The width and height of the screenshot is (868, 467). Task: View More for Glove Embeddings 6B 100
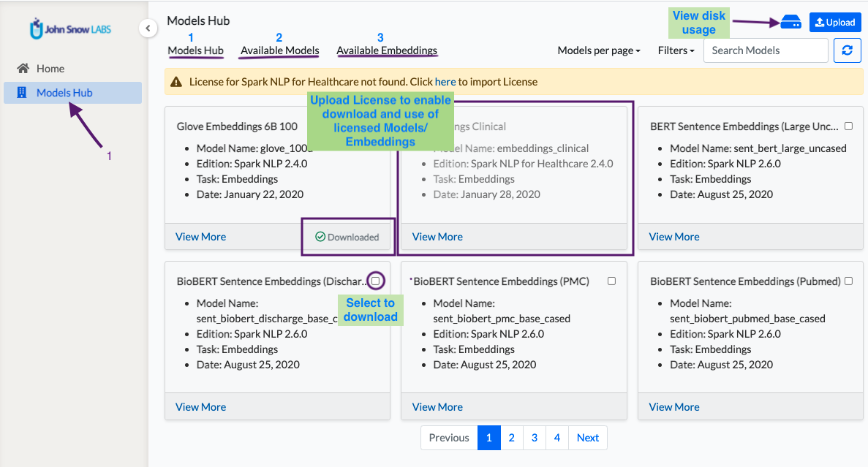(x=200, y=237)
